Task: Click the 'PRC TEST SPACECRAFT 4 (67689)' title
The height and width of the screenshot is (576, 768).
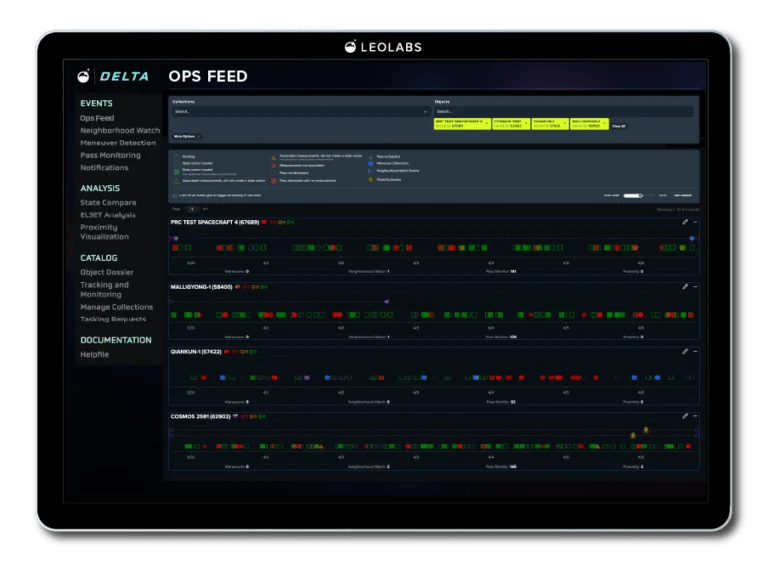Action: coord(215,222)
